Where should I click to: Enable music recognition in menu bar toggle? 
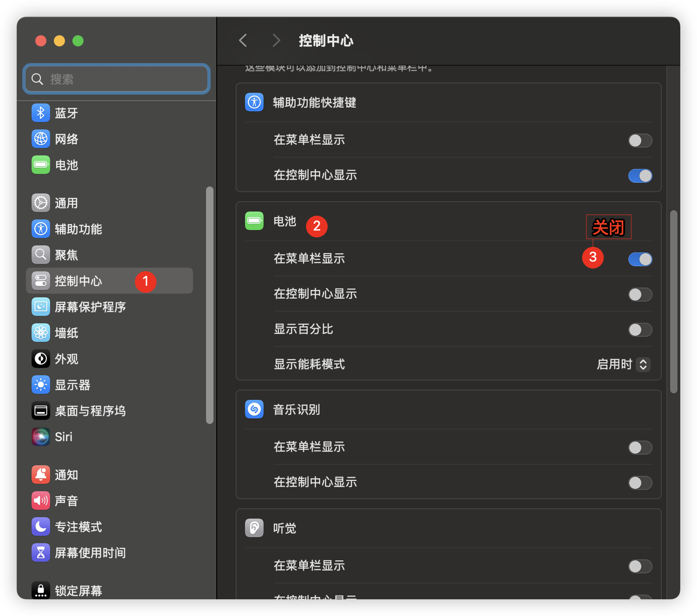pos(640,448)
